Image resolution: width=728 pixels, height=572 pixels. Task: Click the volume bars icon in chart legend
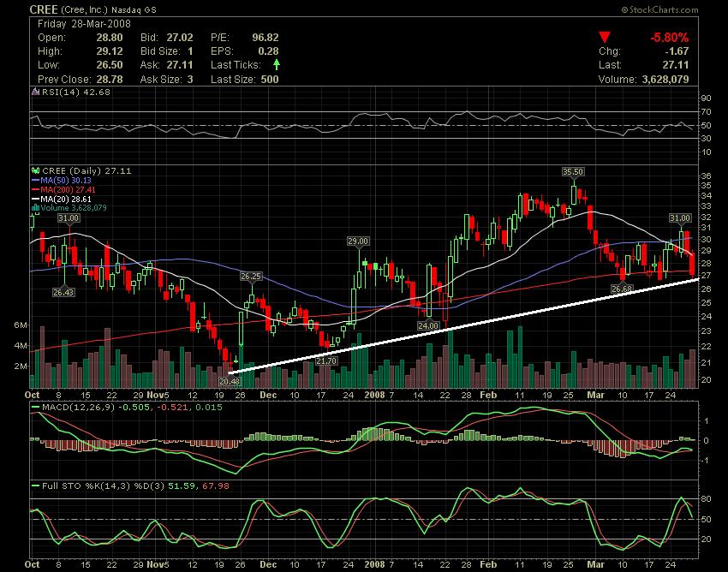[35, 208]
